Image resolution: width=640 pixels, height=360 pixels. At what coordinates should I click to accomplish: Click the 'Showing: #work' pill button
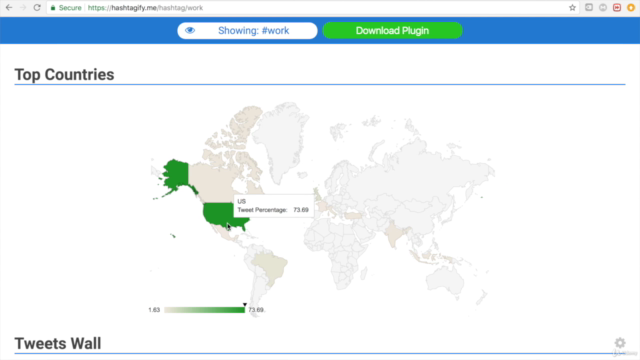[247, 31]
